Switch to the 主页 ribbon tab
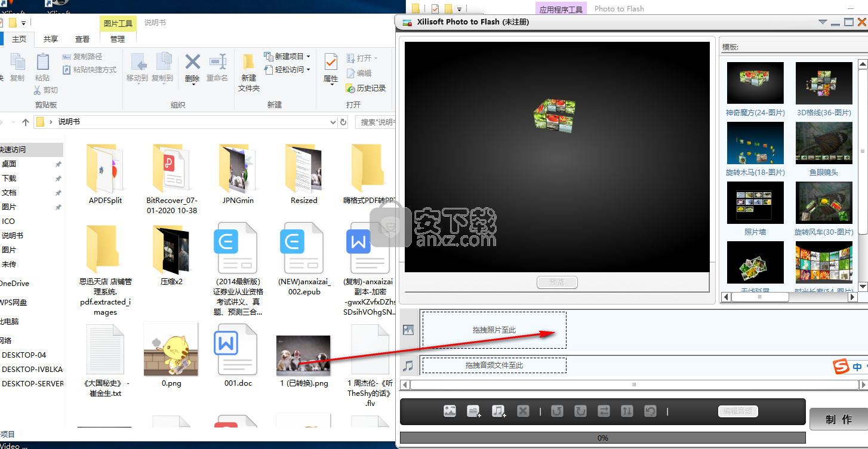The height and width of the screenshot is (449, 868). [19, 39]
